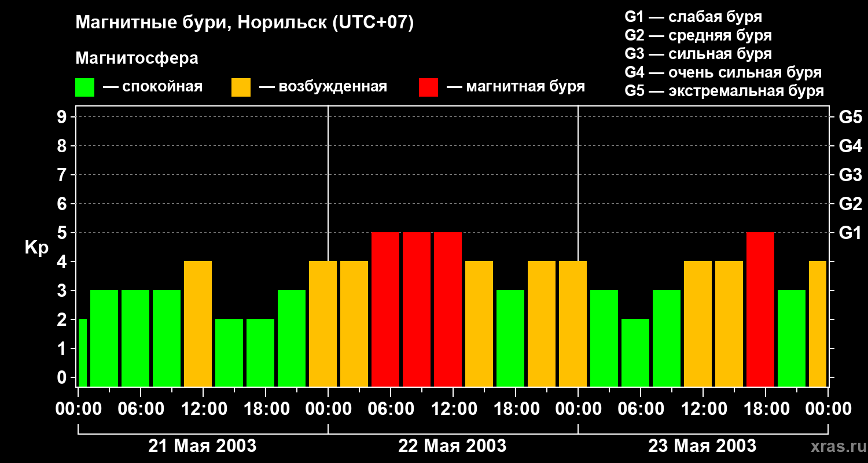Click the orange bar above 12:00 on 21 Мая
Screen dimensions: 868x463
(x=198, y=324)
